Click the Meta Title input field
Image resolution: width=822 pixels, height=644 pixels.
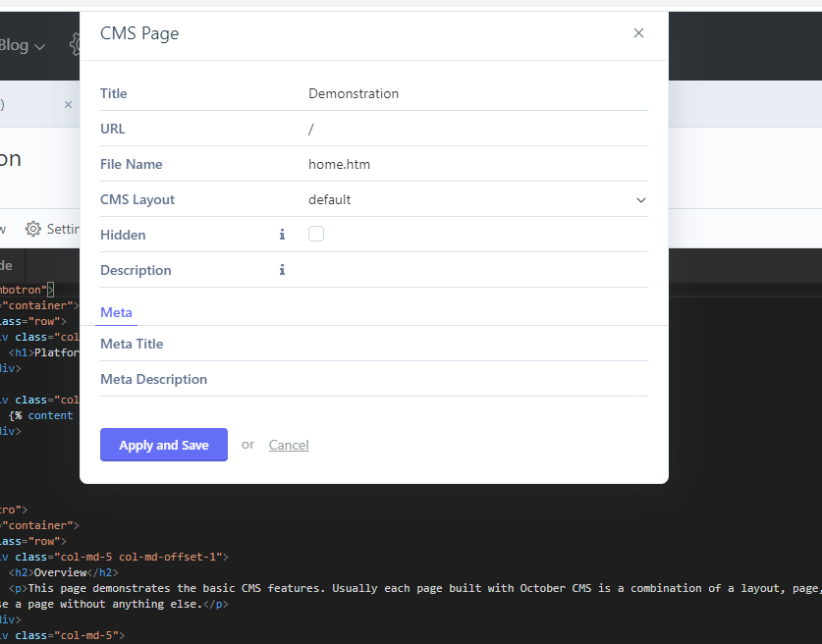[x=477, y=344]
